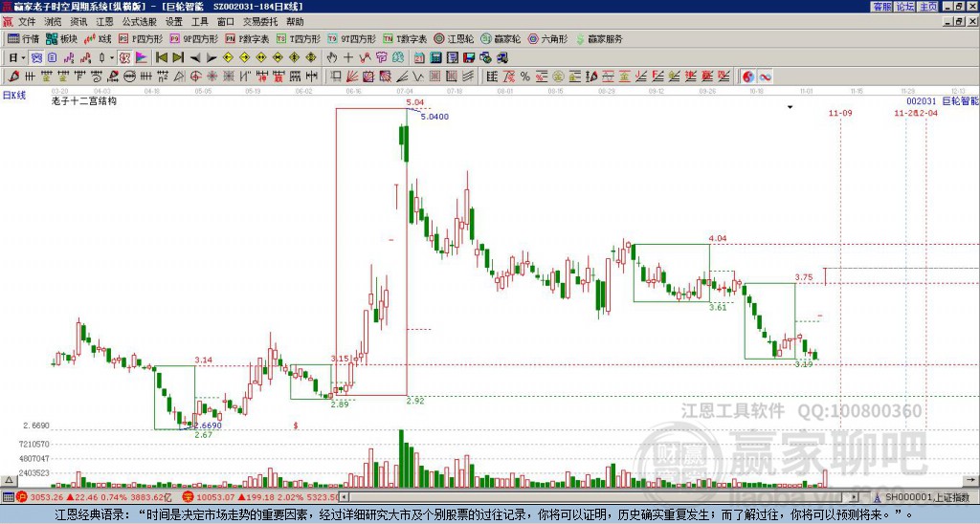Click the black right arrow icon
This screenshot has width=980, height=524.
click(x=212, y=57)
